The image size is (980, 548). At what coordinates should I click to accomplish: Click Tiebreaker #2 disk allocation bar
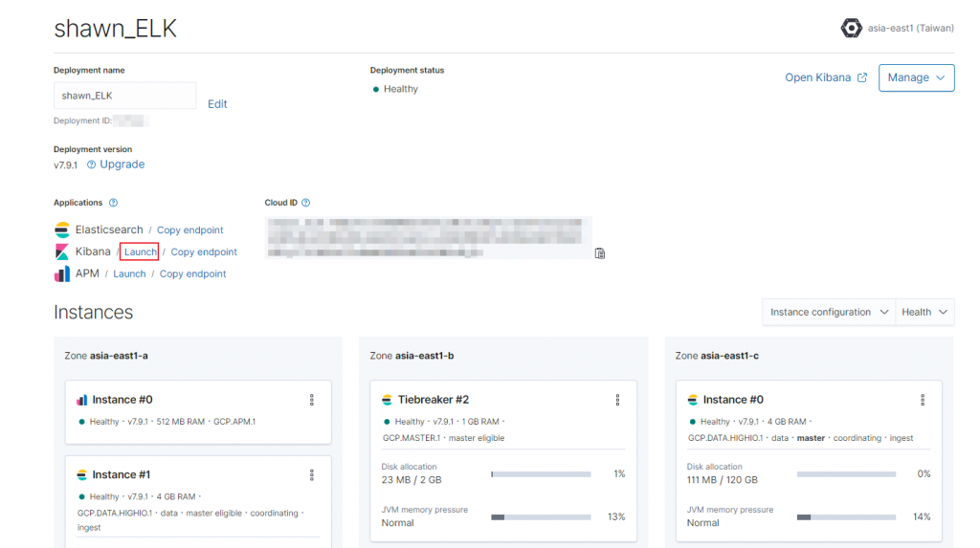pyautogui.click(x=542, y=474)
